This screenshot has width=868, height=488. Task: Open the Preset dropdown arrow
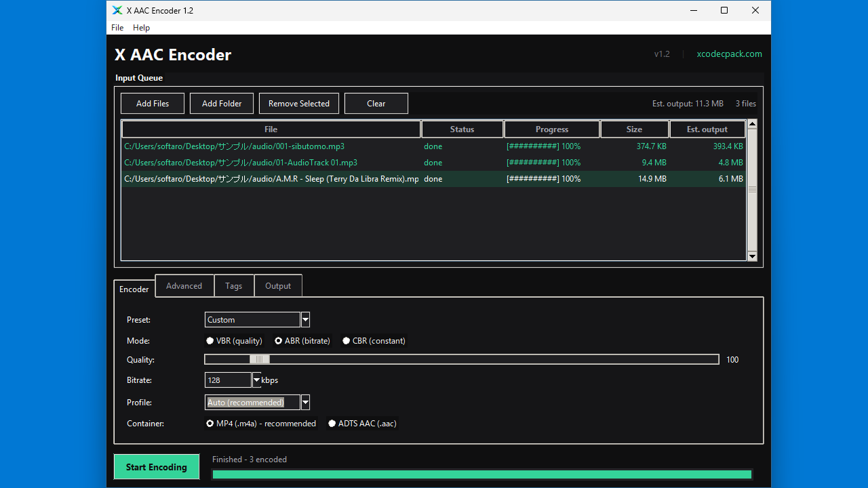pyautogui.click(x=305, y=320)
